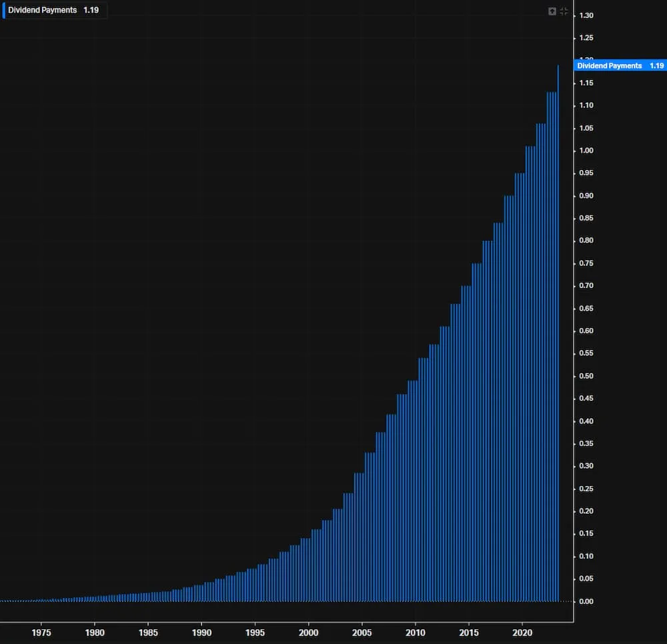Click the 1995 label on the time axis

[x=255, y=633]
